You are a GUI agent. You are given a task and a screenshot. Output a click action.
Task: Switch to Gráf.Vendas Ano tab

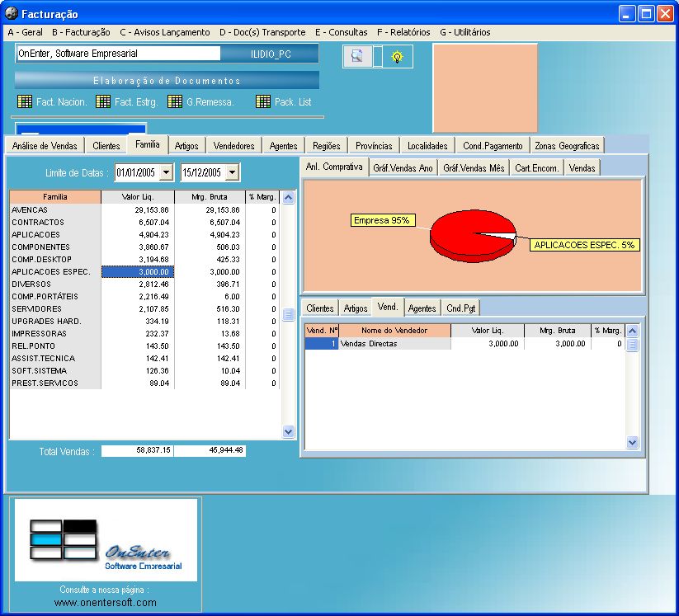coord(403,168)
